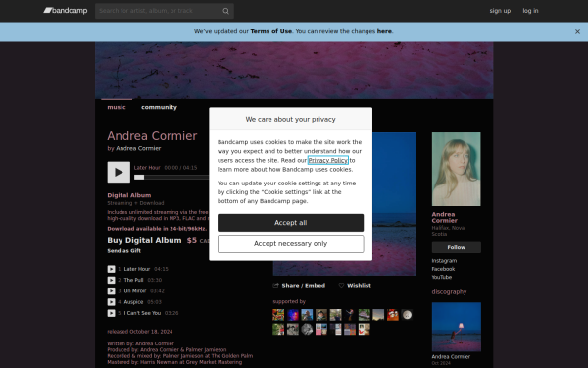This screenshot has height=368, width=588.
Task: Click the Digital Album heading
Action: [129, 195]
